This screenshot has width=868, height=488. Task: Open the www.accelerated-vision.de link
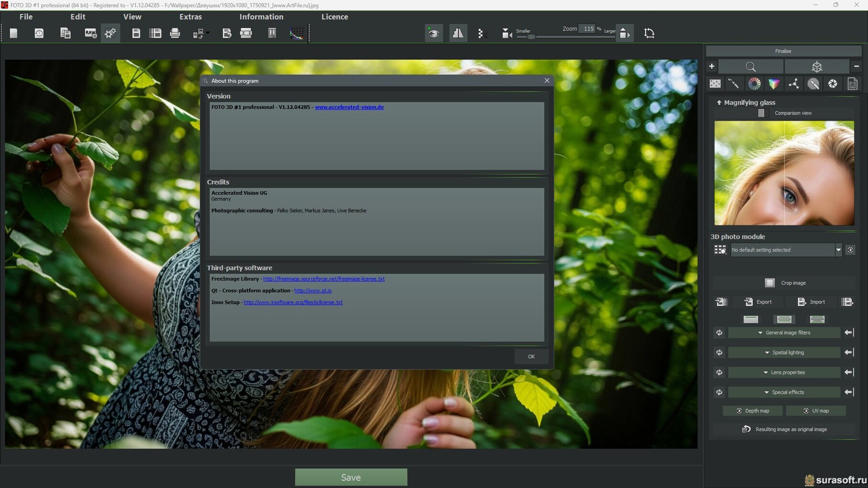click(x=349, y=107)
